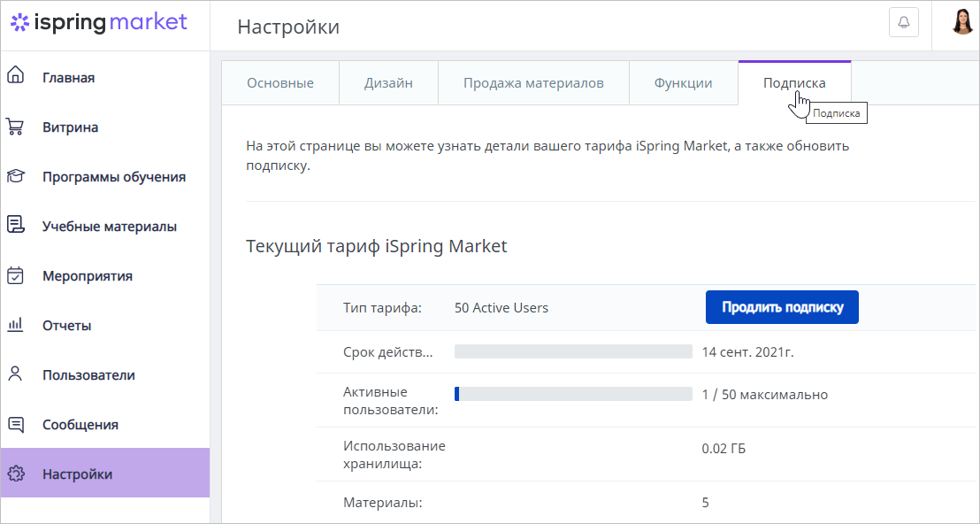Viewport: 980px width, 524px height.
Task: Click the Текущий тариф iSpring Market heading
Action: click(376, 246)
